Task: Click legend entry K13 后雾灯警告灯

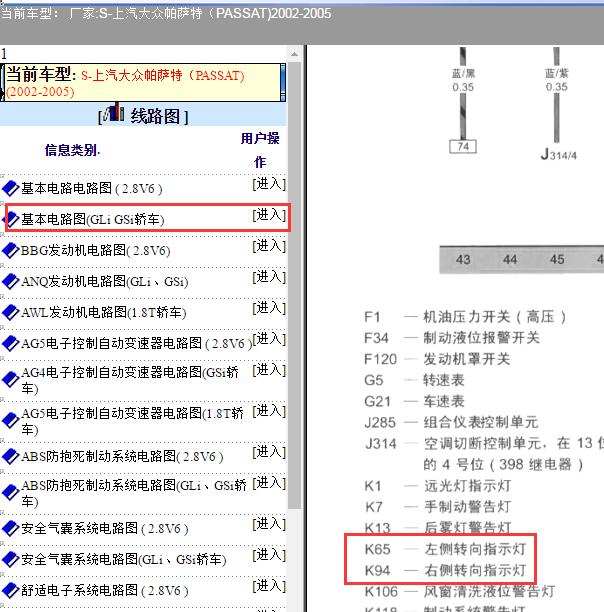Action: [x=438, y=527]
